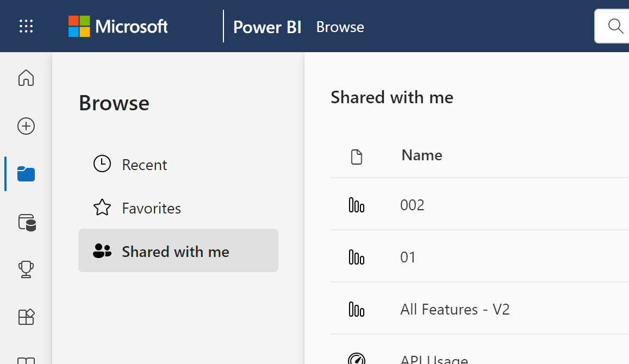This screenshot has width=629, height=364.
Task: Click the report icon beside 002
Action: (x=356, y=205)
